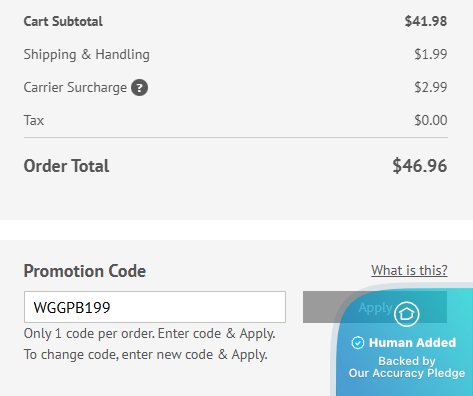This screenshot has width=473, height=396.
Task: Click the Carrier Surcharge label text
Action: 75,88
